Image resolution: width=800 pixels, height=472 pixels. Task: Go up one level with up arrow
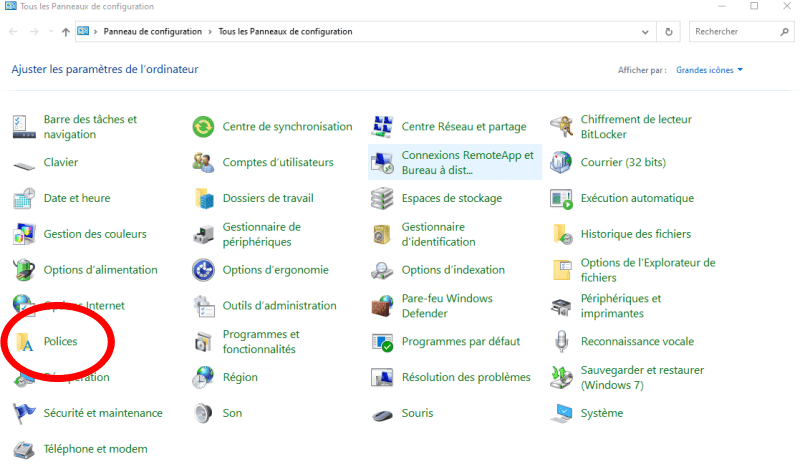(65, 32)
